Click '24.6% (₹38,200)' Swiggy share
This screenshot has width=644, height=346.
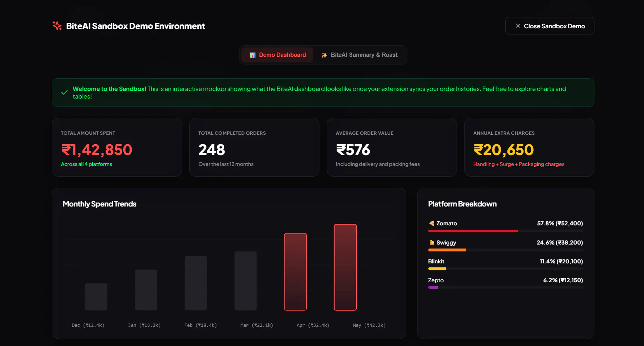click(x=560, y=242)
